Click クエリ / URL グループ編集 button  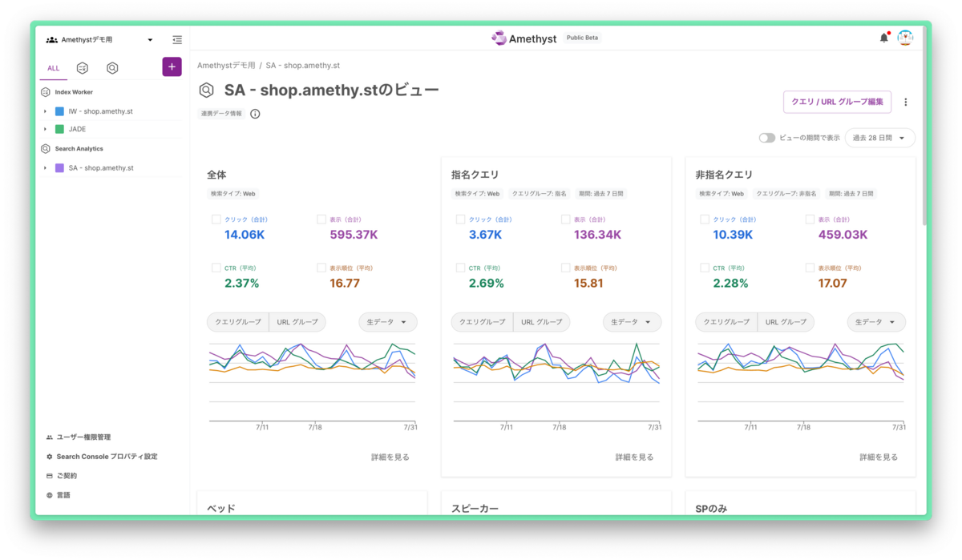[x=837, y=102]
